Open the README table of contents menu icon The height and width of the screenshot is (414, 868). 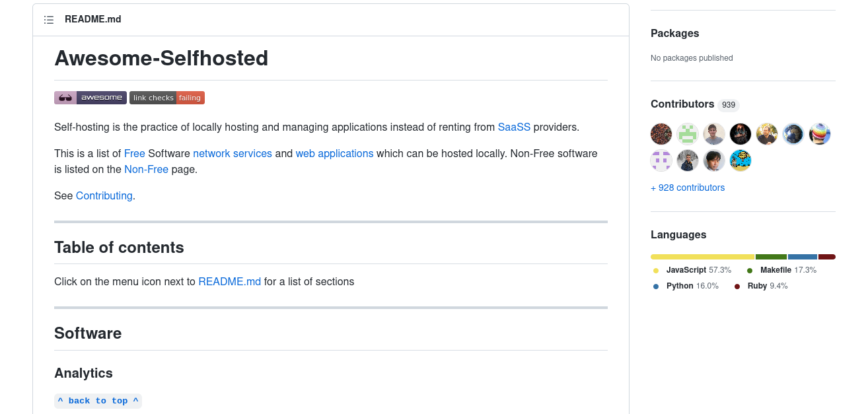[48, 20]
